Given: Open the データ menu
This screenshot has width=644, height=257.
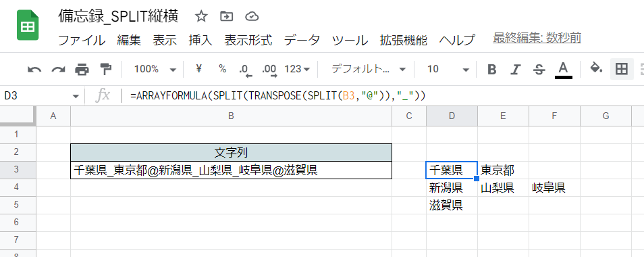Looking at the screenshot, I should pyautogui.click(x=302, y=40).
